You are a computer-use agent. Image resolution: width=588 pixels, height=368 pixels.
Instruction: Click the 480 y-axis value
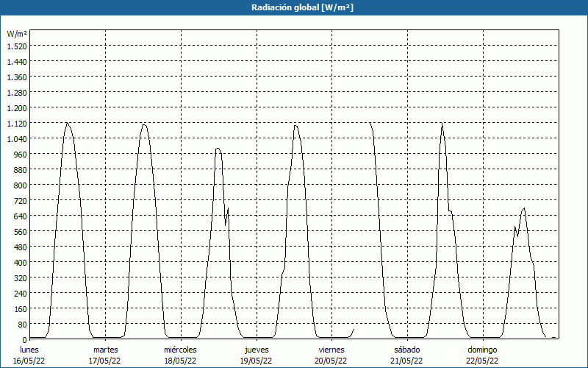[21, 247]
